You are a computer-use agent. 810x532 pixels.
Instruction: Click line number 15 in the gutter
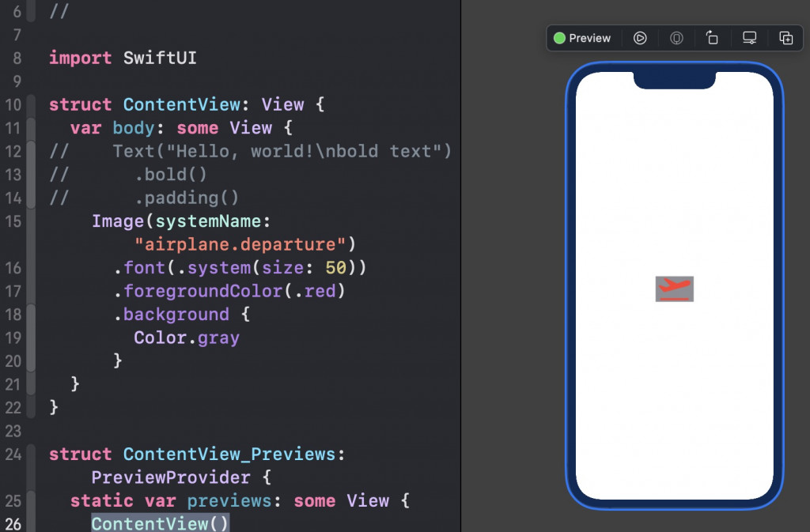(13, 221)
